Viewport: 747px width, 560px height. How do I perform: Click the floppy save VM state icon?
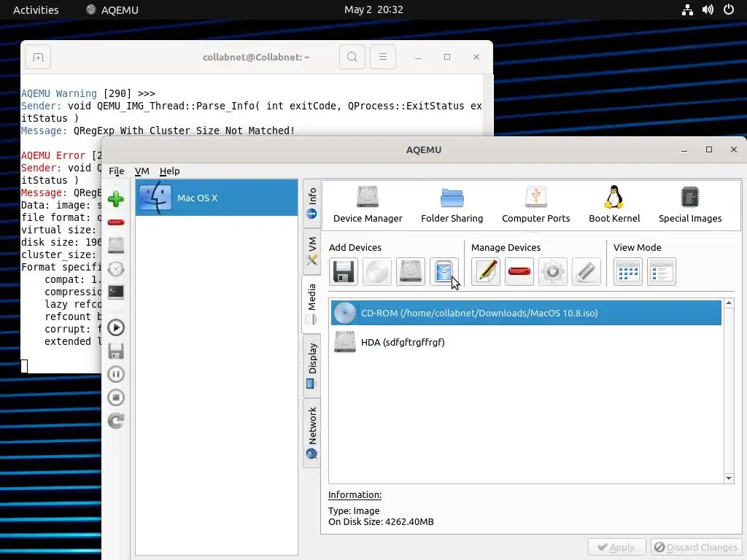116,351
